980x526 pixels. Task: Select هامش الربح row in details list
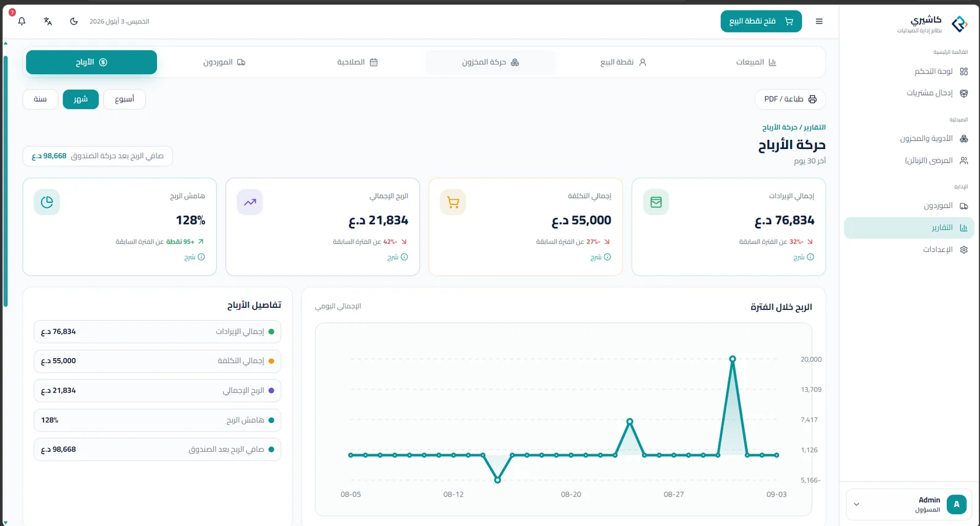[157, 421]
